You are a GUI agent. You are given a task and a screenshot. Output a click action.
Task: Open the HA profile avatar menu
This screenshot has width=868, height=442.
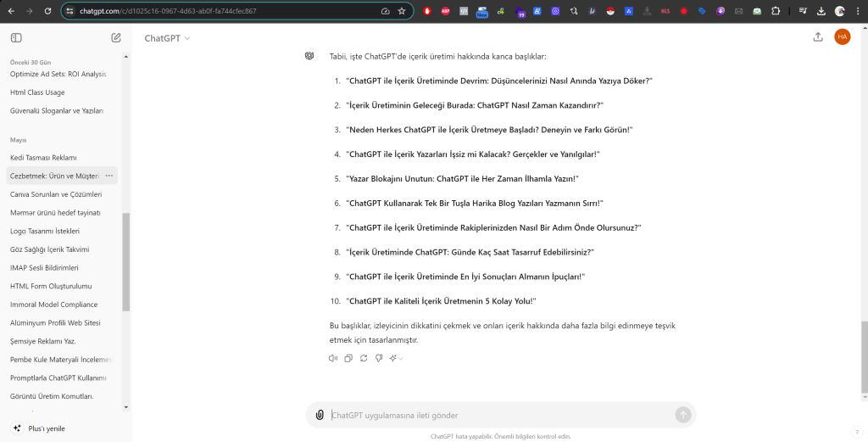tap(842, 36)
